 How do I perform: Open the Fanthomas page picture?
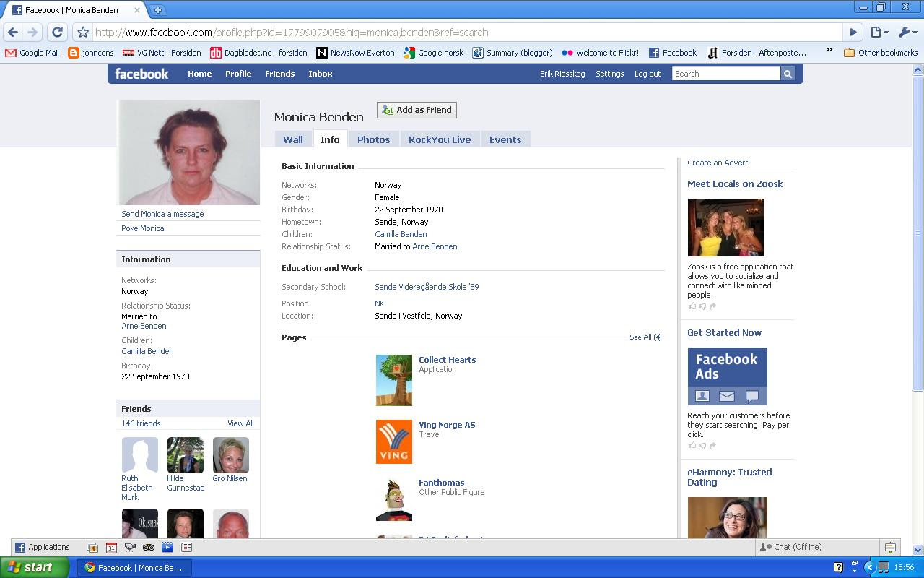pyautogui.click(x=394, y=499)
